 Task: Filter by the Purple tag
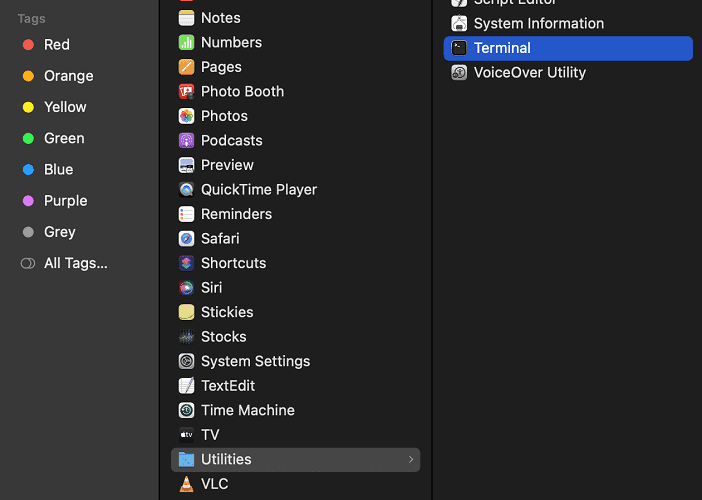tap(65, 201)
